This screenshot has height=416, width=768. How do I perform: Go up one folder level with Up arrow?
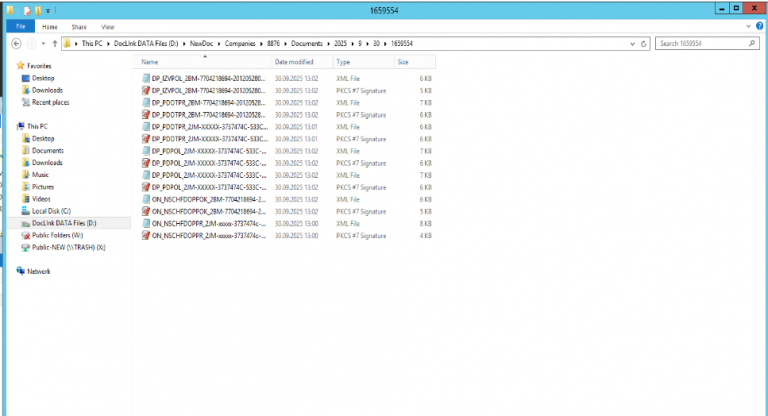pyautogui.click(x=54, y=44)
